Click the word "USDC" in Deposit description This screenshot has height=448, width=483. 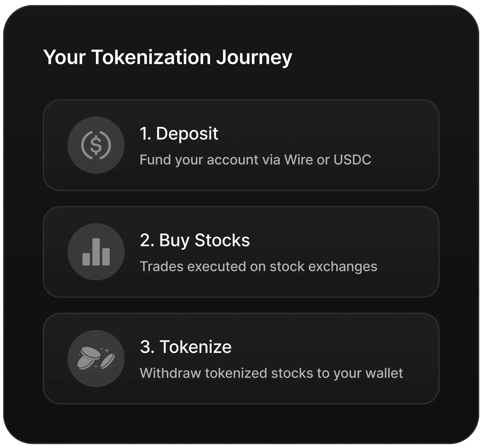(x=352, y=159)
